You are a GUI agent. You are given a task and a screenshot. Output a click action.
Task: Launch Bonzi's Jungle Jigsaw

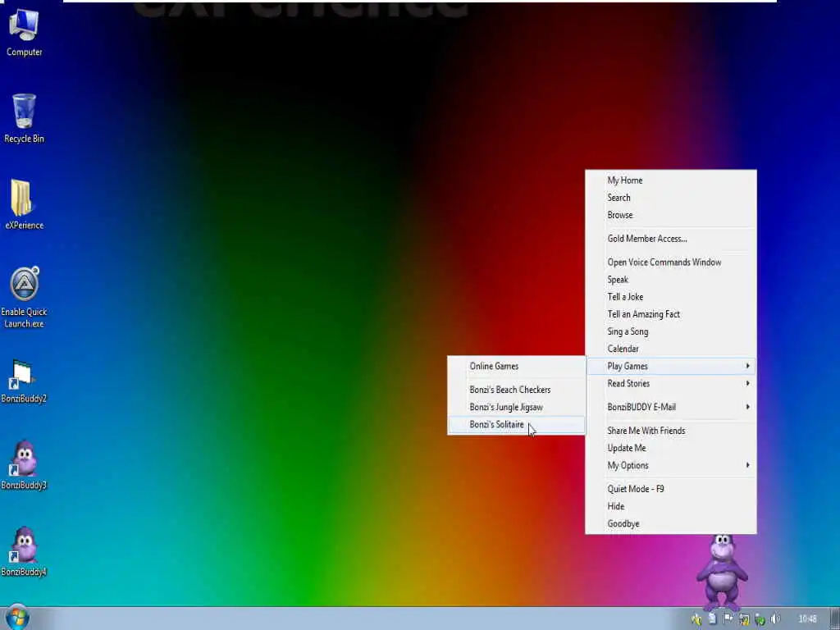pos(517,407)
